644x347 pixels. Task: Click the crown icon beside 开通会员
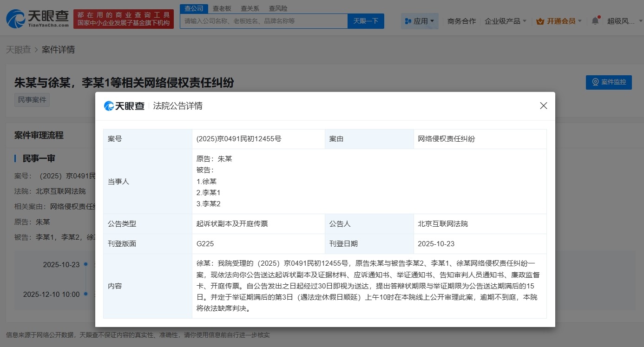point(539,21)
